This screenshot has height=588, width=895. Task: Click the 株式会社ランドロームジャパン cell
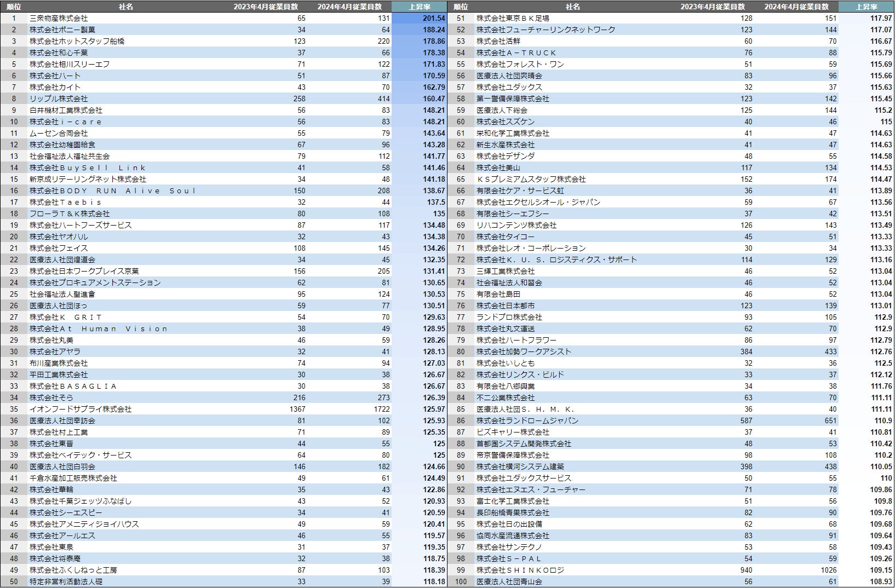[x=573, y=420]
